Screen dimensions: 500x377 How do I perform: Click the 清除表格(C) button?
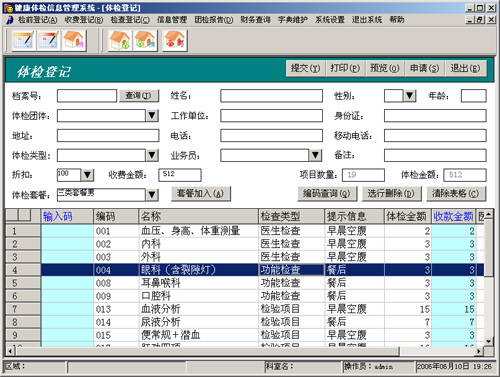tap(456, 193)
